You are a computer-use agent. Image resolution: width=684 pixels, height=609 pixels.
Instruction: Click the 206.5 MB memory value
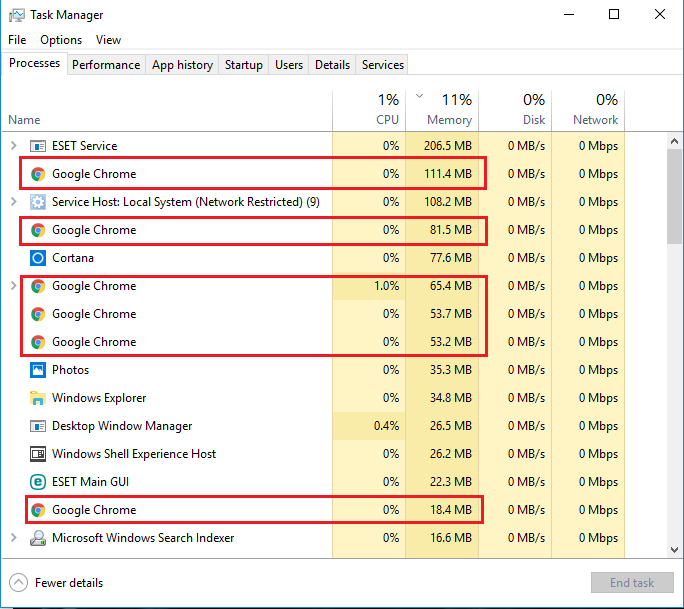click(448, 146)
